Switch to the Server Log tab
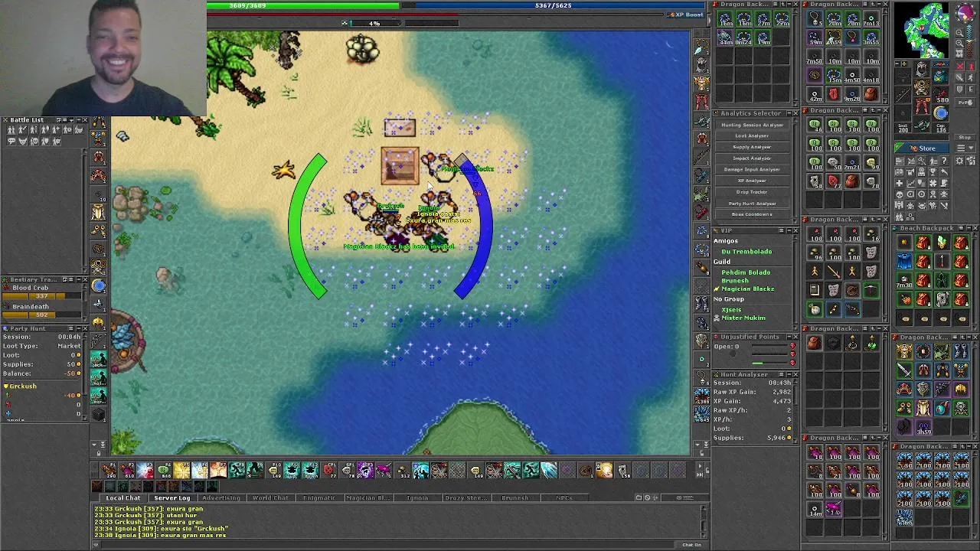This screenshot has width=980, height=551. (171, 498)
